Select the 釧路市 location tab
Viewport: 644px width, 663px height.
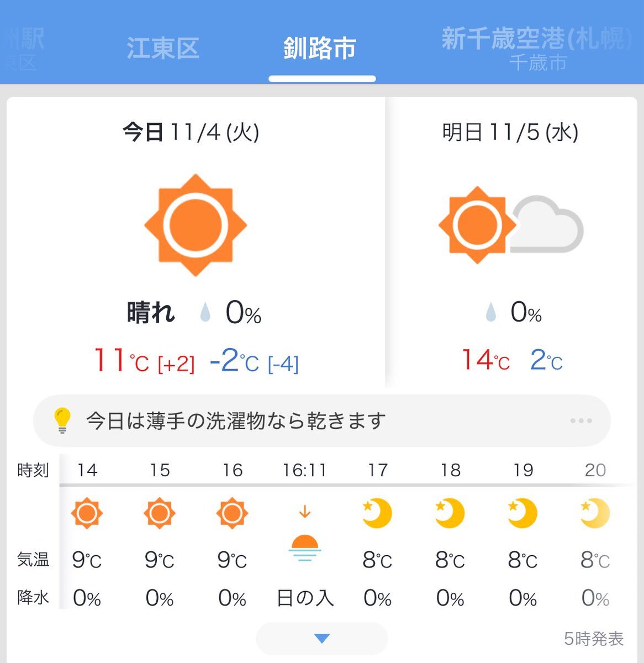(x=320, y=48)
